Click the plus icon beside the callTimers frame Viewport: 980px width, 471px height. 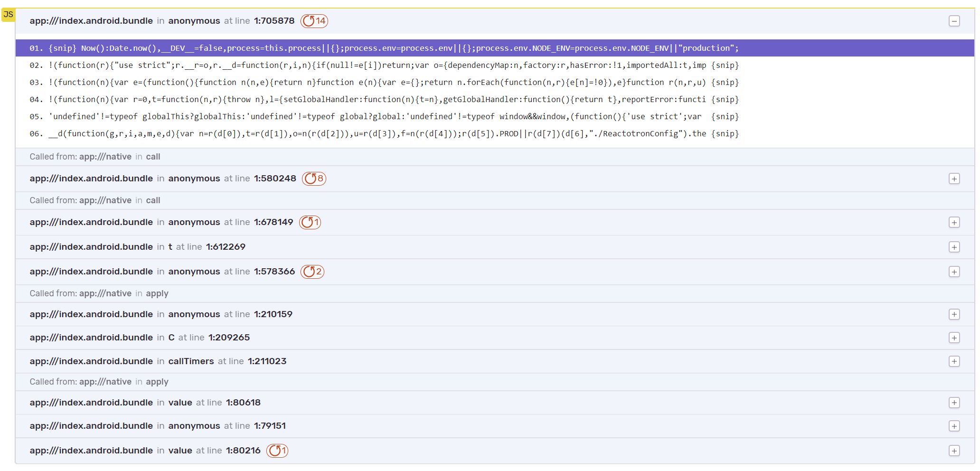pos(955,361)
